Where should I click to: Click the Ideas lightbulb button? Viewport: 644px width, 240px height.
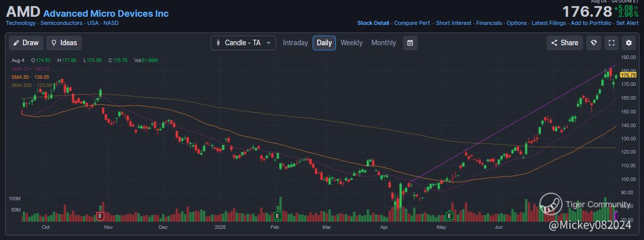63,43
